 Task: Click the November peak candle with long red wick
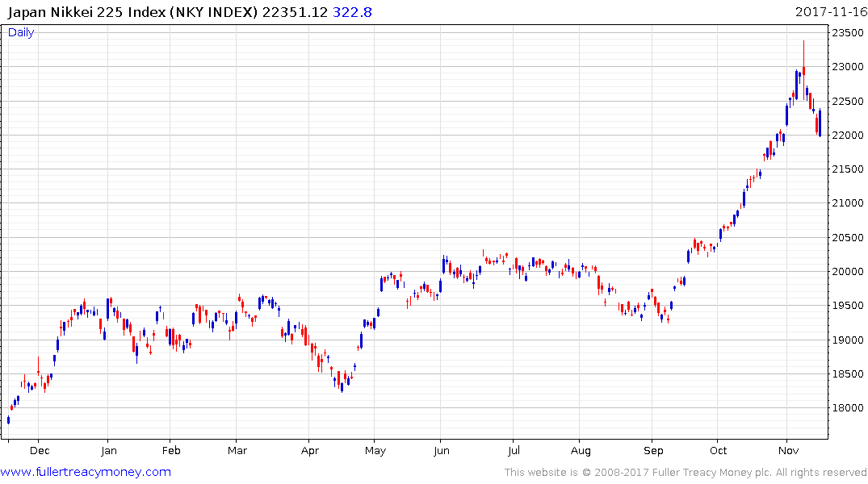[803, 69]
